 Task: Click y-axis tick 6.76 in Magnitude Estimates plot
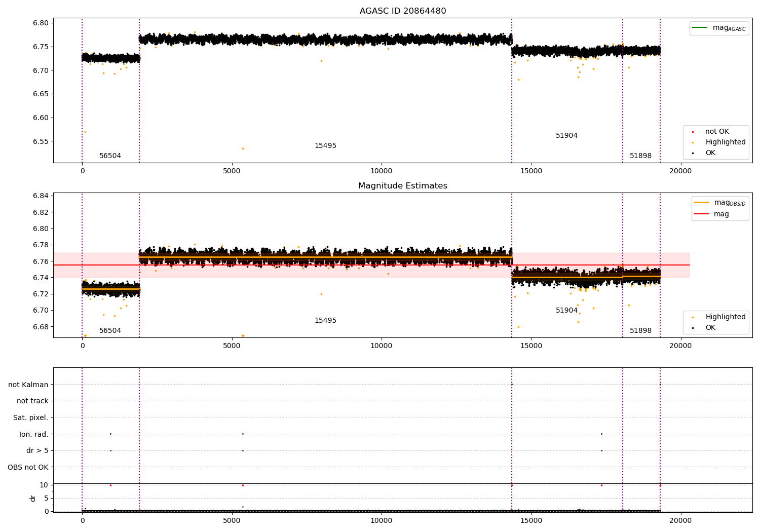click(41, 261)
